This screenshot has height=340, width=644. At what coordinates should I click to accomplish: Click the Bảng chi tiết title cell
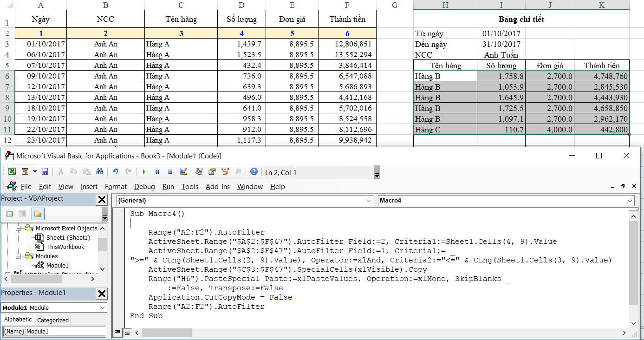pos(521,19)
